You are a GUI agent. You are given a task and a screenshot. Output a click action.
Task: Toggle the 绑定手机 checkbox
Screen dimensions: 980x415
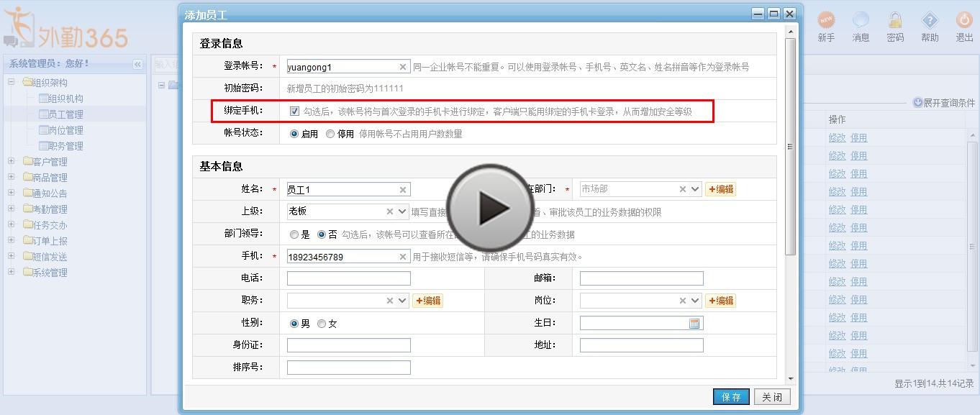click(294, 111)
